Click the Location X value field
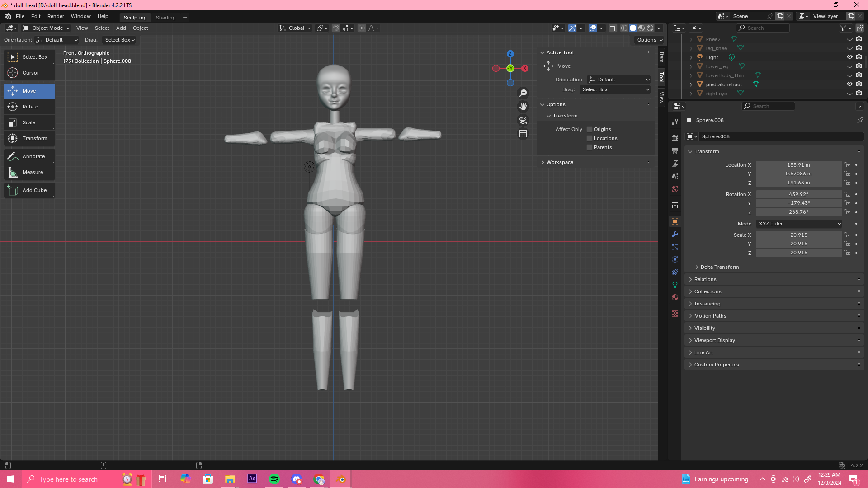This screenshot has height=488, width=868. point(798,165)
